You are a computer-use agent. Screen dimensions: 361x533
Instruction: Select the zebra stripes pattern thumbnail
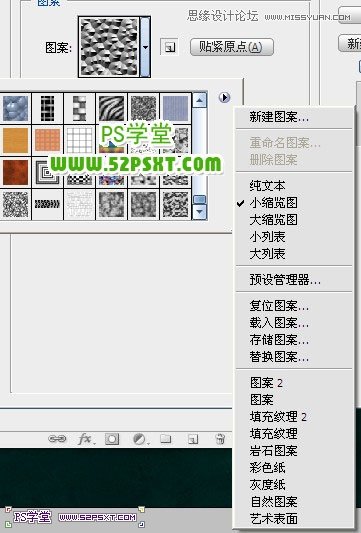point(111,108)
